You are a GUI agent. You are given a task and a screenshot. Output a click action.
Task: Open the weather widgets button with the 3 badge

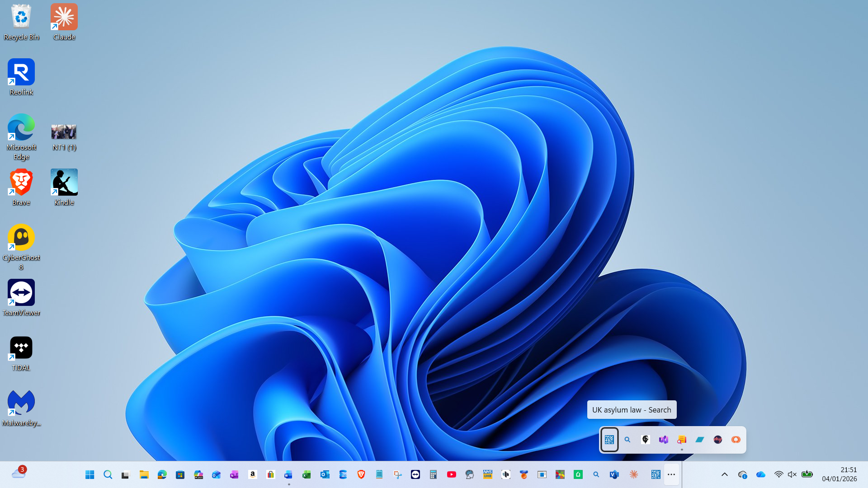coord(19,473)
